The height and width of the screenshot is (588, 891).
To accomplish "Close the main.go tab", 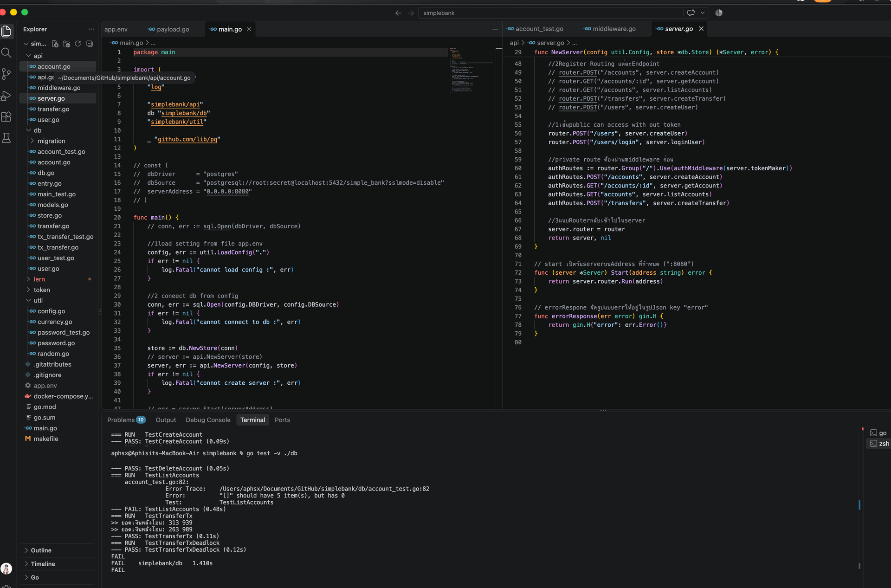I will click(x=249, y=29).
